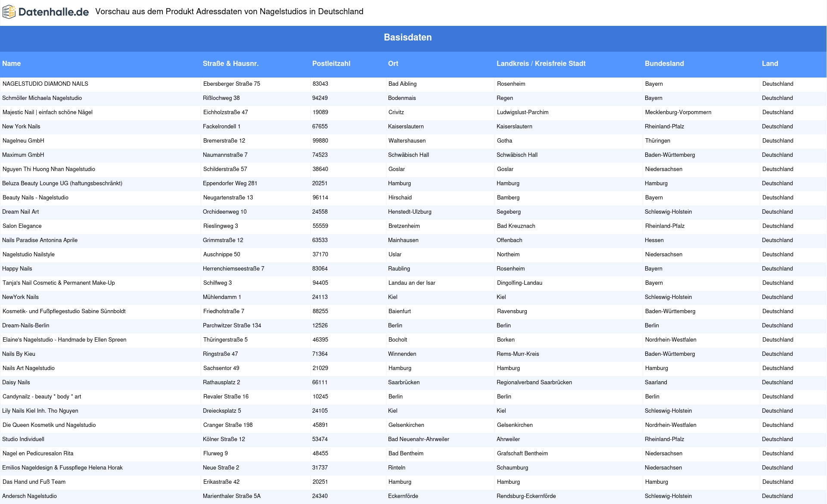Select Nguyen Thi Huong Nhan Nagelstudio
The width and height of the screenshot is (827, 504).
pos(49,169)
